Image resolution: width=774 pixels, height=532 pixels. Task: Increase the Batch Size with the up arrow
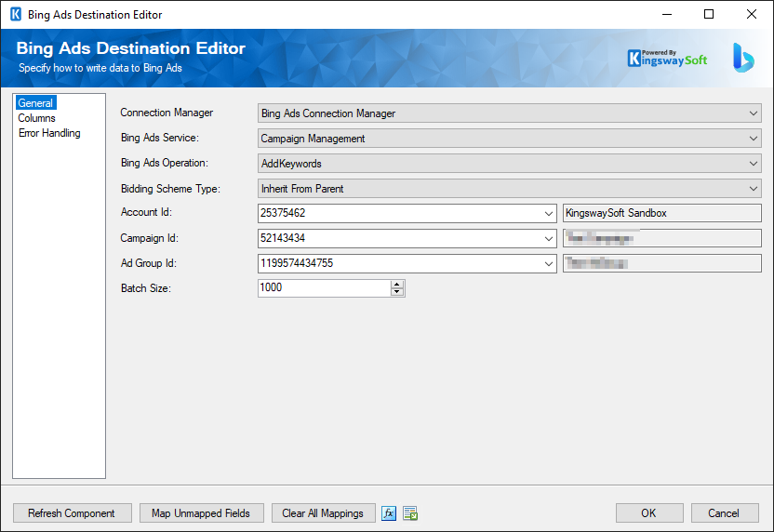[x=397, y=285]
